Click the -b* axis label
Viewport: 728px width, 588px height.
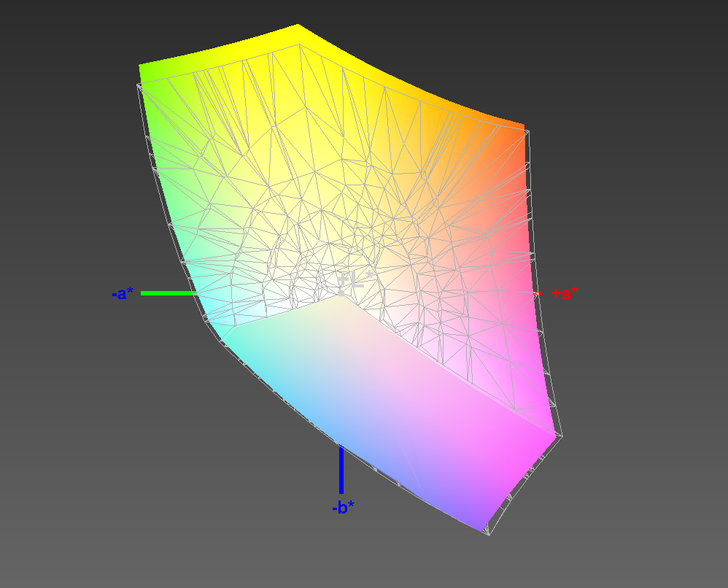tap(343, 508)
